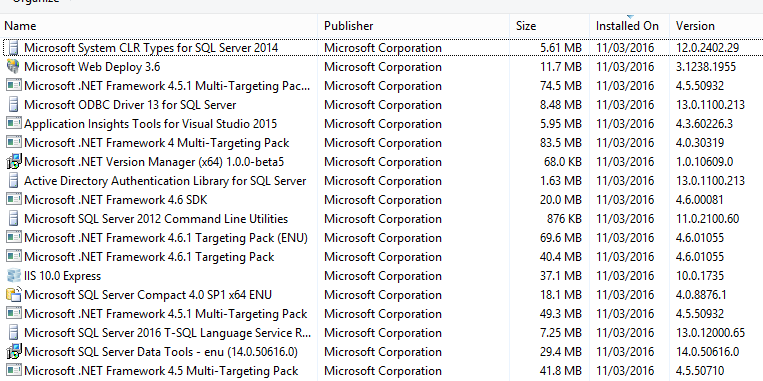Click the ODBC Driver 13 program icon
Viewport: 763px width, 381px height.
pos(14,105)
